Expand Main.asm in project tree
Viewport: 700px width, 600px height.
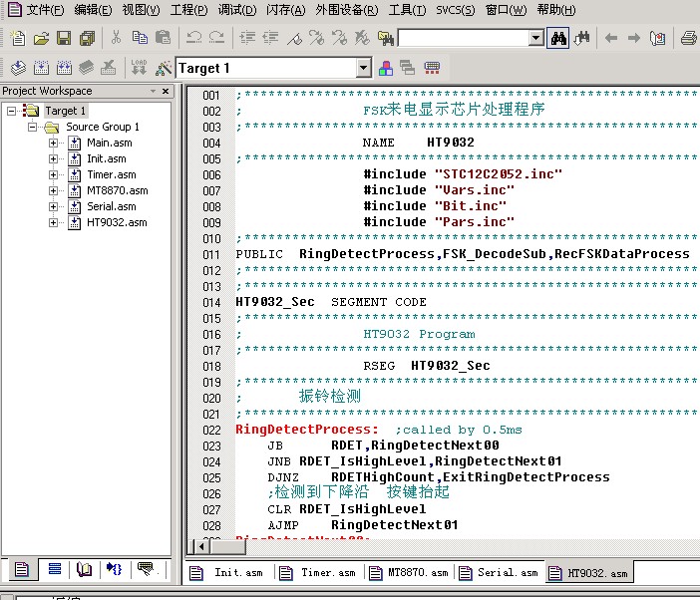click(x=53, y=143)
